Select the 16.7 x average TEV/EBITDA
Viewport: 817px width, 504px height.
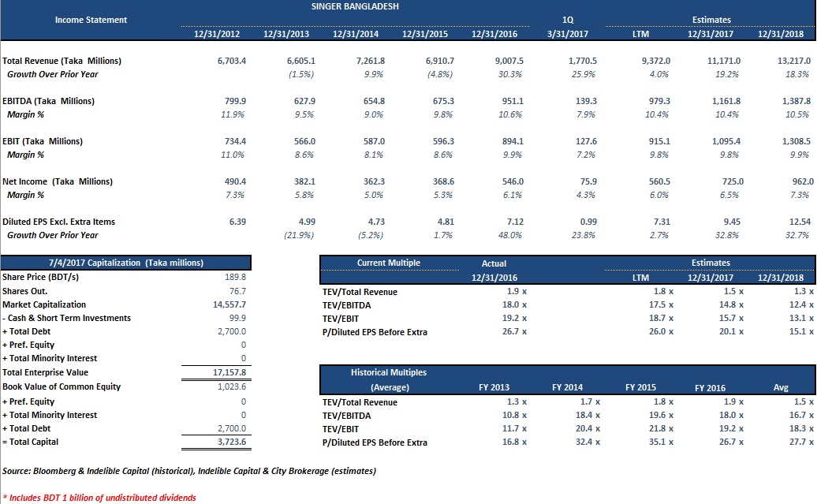tap(801, 415)
